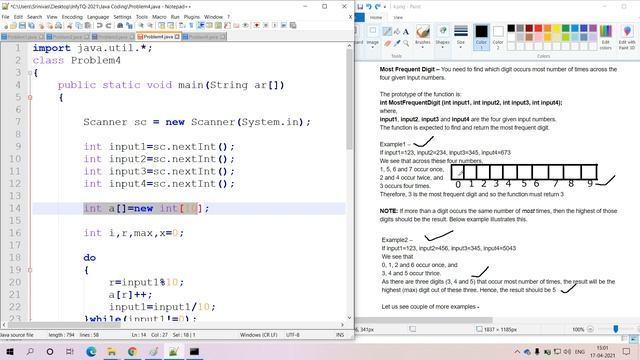Select the active Problem4.java tab
Image resolution: width=640 pixels, height=360 pixels.
158,37
